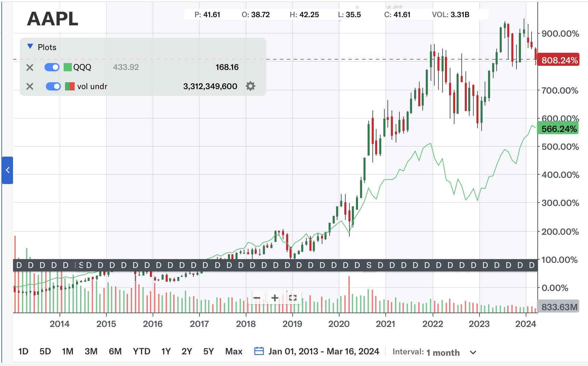The width and height of the screenshot is (588, 366).
Task: Click the QQQ green color swatch
Action: tap(68, 67)
